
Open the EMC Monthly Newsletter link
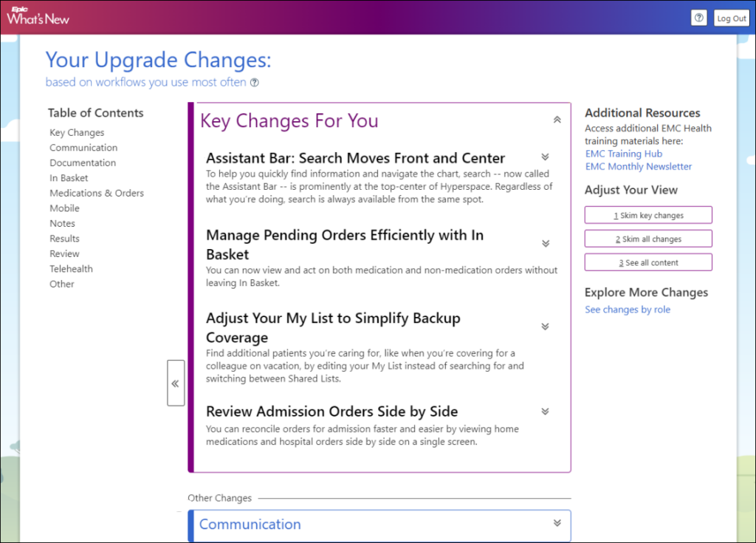(638, 166)
